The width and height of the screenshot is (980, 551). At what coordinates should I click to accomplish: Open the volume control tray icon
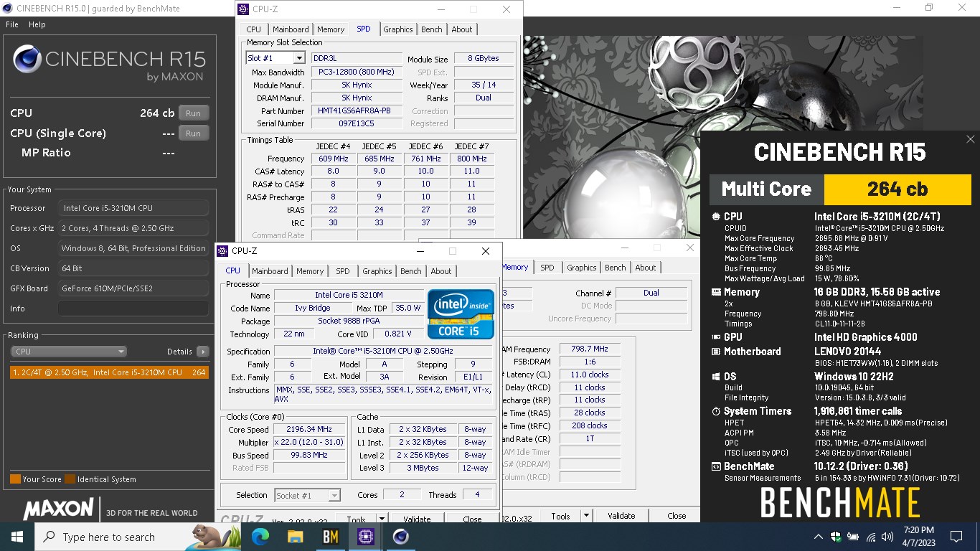point(887,537)
